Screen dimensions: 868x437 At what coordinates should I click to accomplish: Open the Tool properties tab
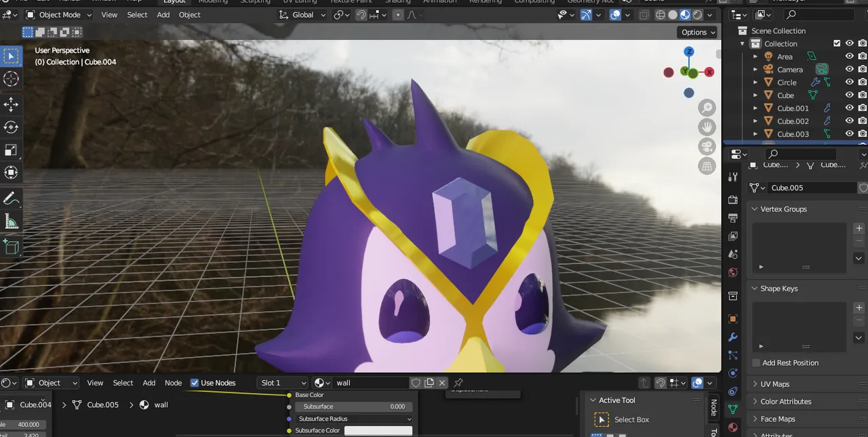(x=732, y=177)
